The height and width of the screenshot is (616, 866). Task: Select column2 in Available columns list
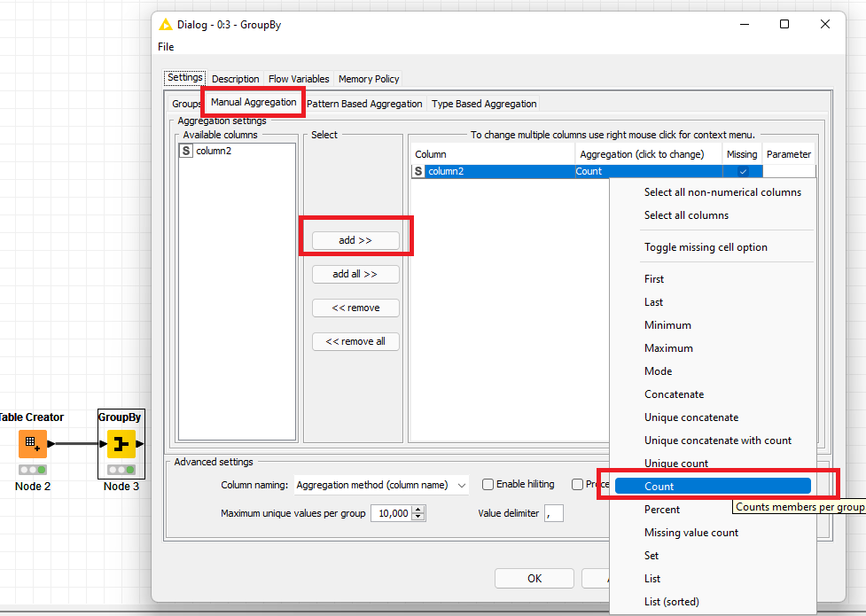pos(237,151)
